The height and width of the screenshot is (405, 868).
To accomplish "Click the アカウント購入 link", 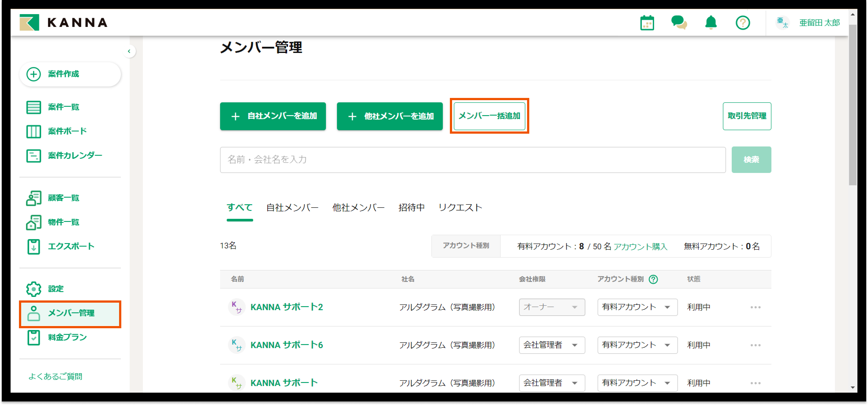I will pyautogui.click(x=641, y=246).
